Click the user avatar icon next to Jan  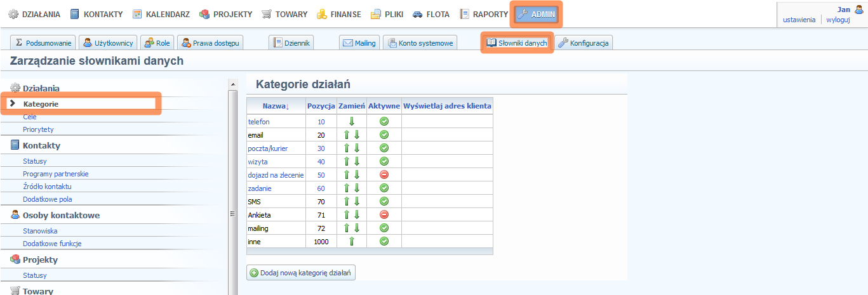tap(859, 10)
